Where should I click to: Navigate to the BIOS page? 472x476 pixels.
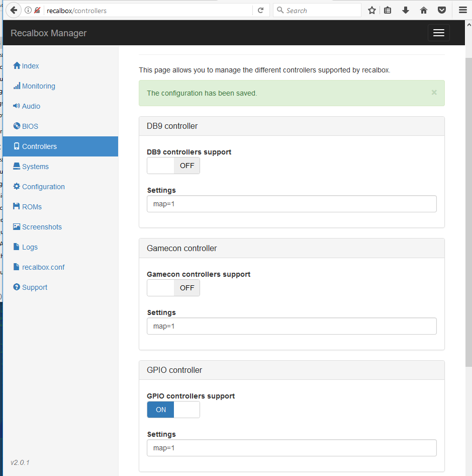[x=30, y=126]
